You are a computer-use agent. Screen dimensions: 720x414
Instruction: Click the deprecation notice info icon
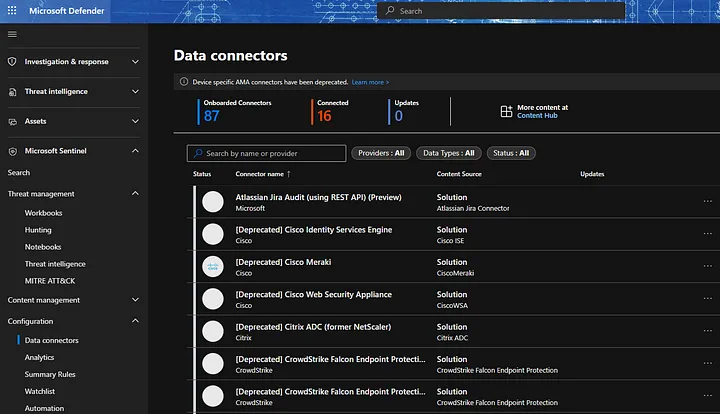[x=184, y=82]
